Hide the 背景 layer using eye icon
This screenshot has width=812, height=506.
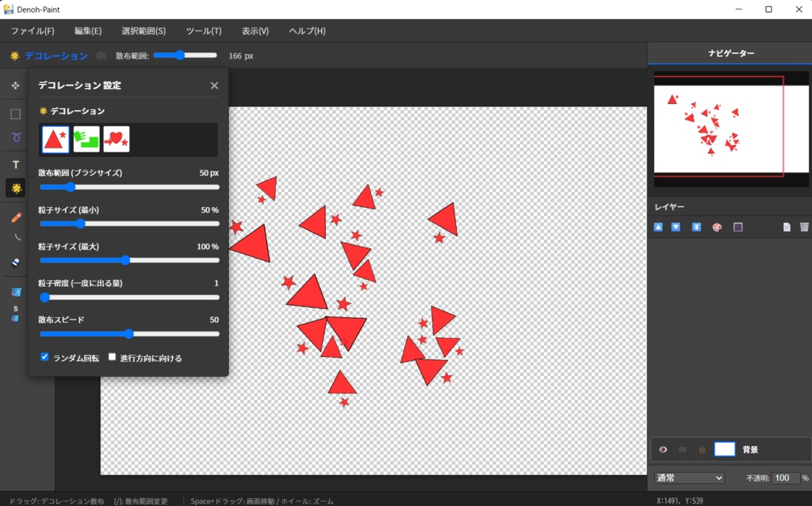tap(663, 450)
